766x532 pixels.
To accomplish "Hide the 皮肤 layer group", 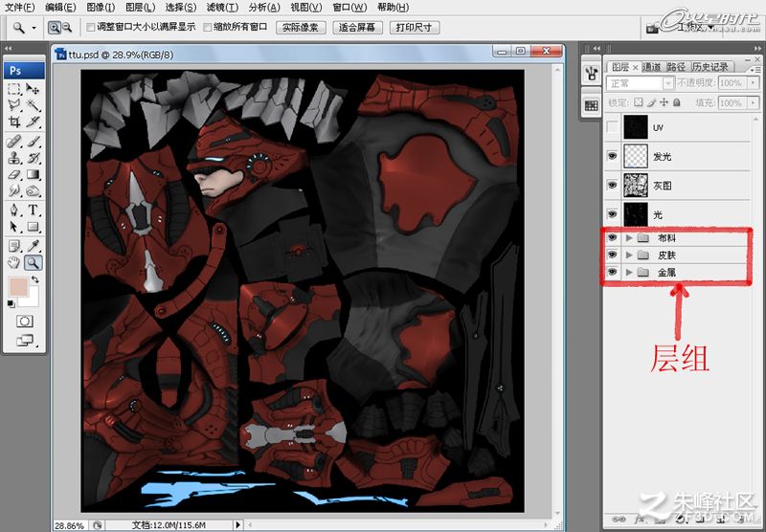I will point(612,255).
